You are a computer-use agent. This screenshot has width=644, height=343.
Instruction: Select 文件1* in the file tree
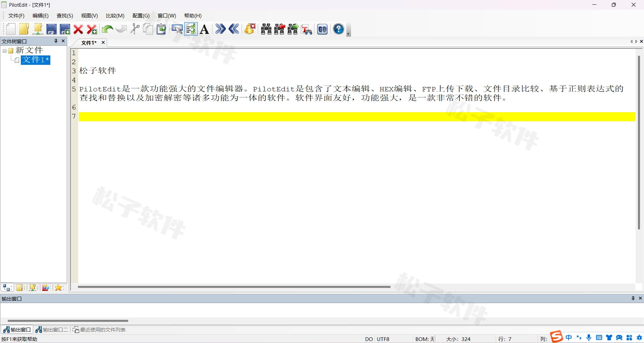pos(36,60)
